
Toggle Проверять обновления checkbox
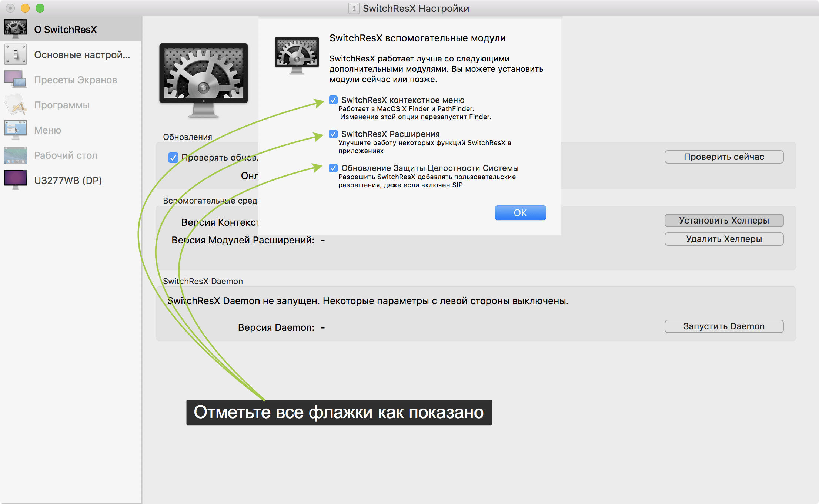[173, 158]
